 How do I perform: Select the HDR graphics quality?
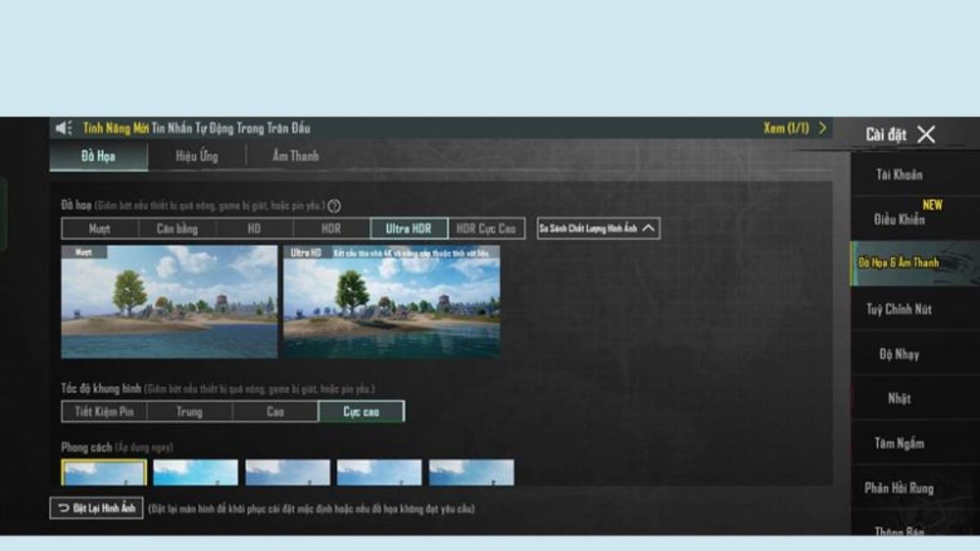332,229
